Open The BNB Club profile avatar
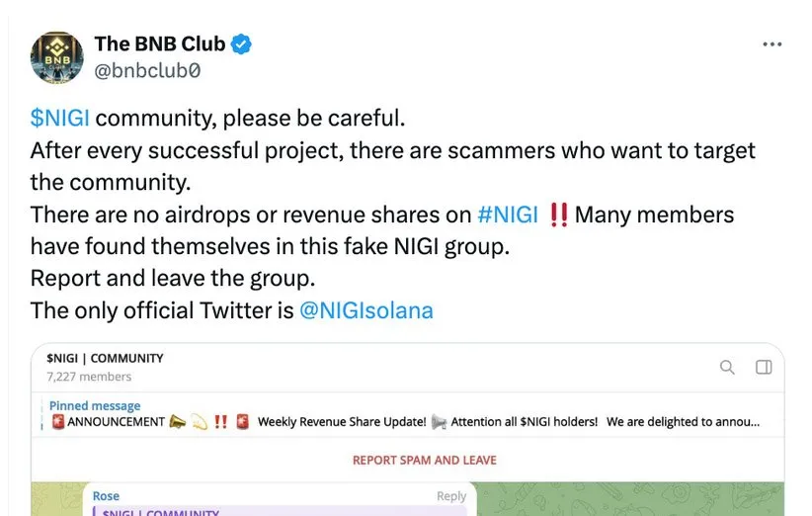The image size is (812, 516). point(57,57)
